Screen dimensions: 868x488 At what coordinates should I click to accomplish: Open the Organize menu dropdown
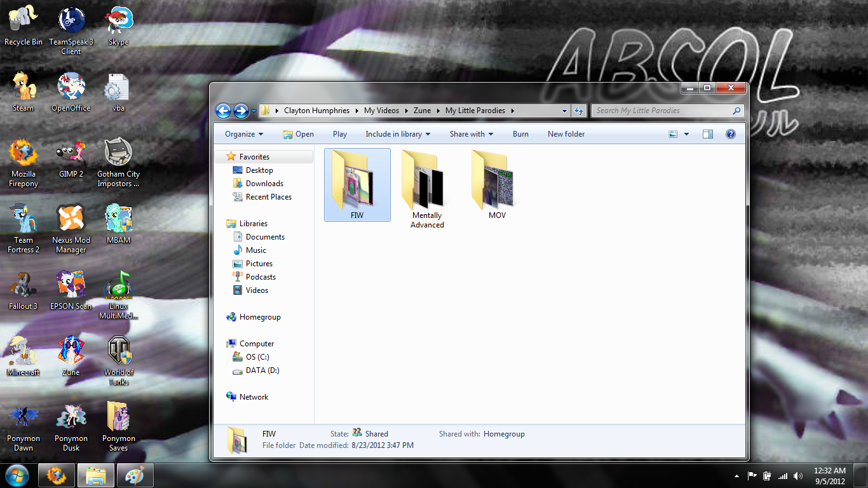click(x=244, y=134)
